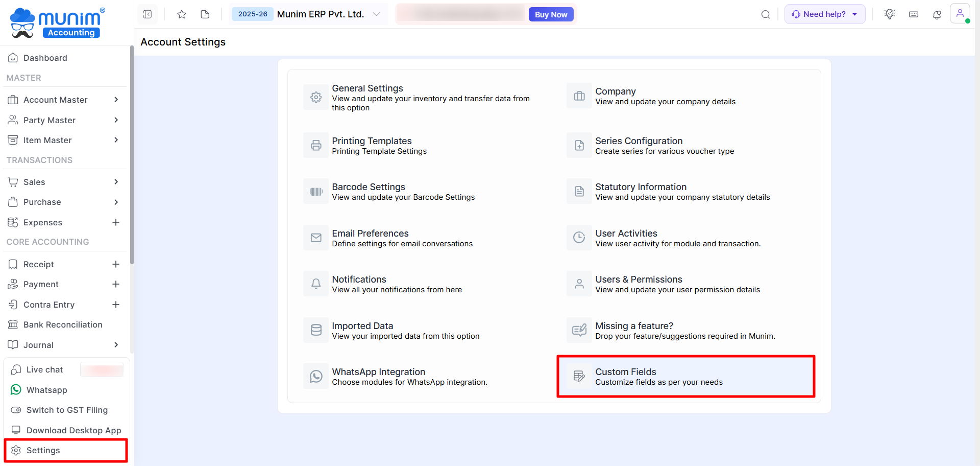Click the notification bell icon in header
Screen dimensions: 980x466
point(937,14)
